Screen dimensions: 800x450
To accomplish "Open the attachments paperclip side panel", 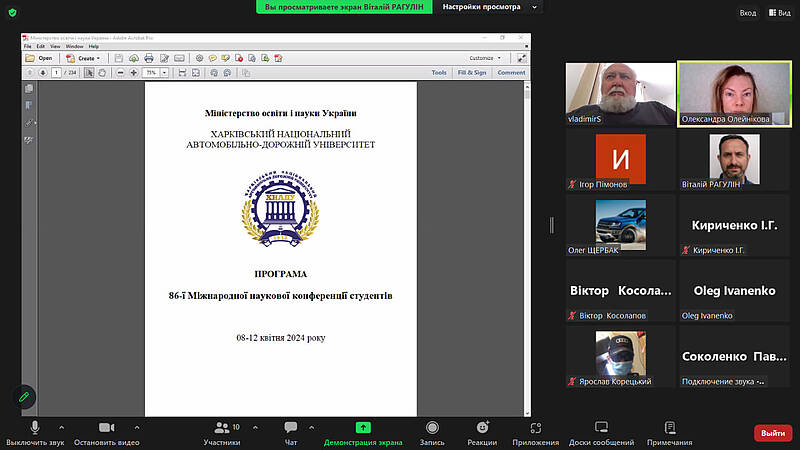I will point(29,123).
